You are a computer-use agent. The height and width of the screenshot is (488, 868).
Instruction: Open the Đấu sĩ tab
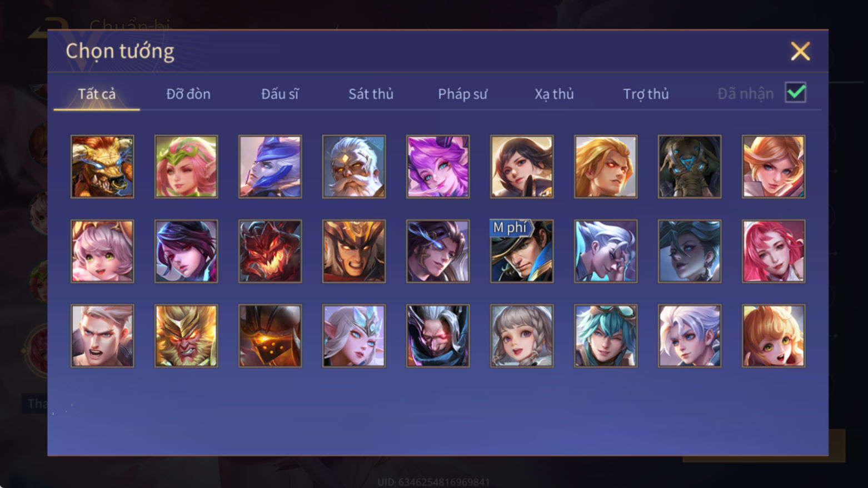pos(280,94)
